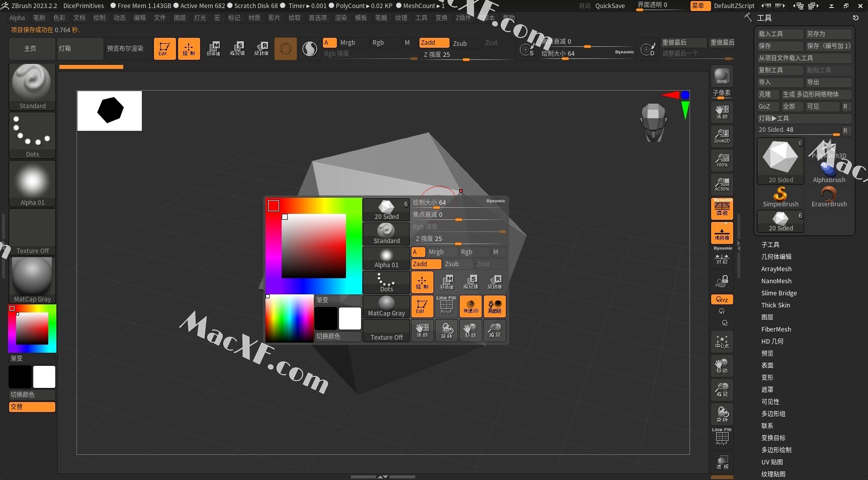Screen dimensions: 868x480
Task: Click 生成 多边形网格物体 (Make PolyMesh3D) button
Action: coord(816,94)
